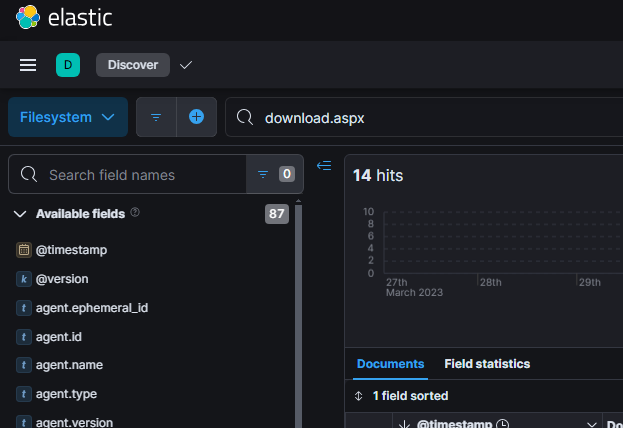
Task: Click the 87 available fields count badge
Action: (x=277, y=214)
